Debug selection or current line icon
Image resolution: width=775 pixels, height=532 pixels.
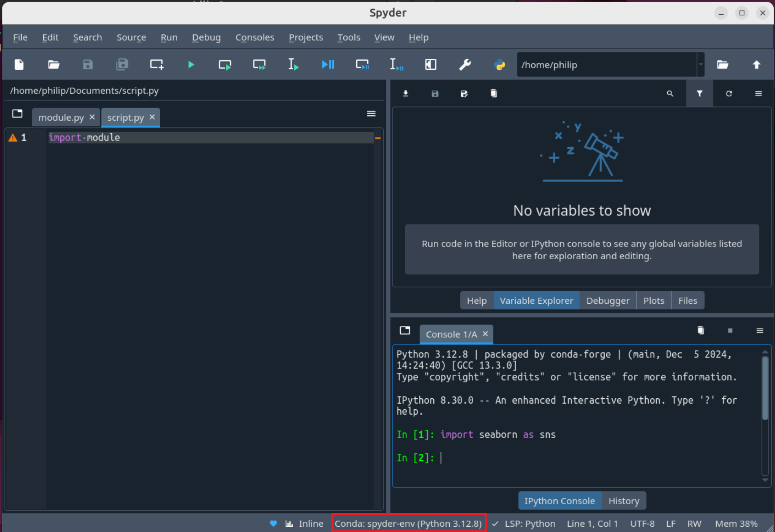396,64
